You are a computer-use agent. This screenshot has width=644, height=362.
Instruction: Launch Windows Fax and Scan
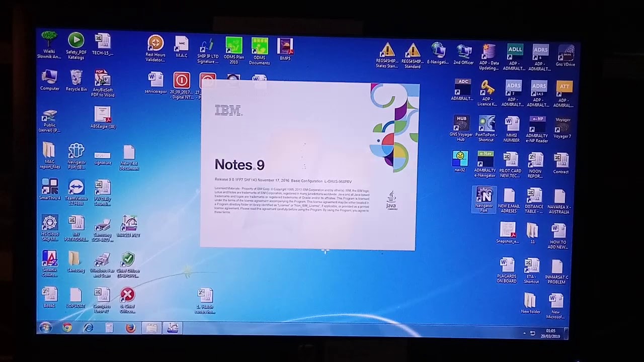[x=102, y=265]
